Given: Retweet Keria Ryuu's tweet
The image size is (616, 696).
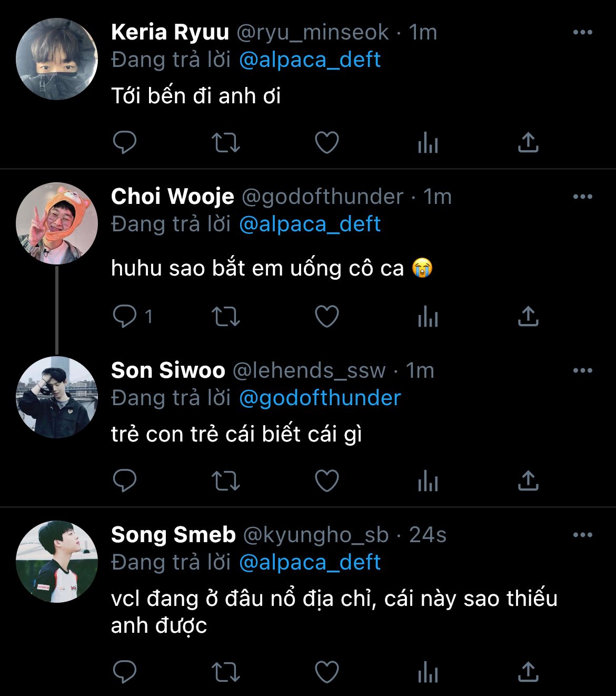Looking at the screenshot, I should tap(225, 142).
